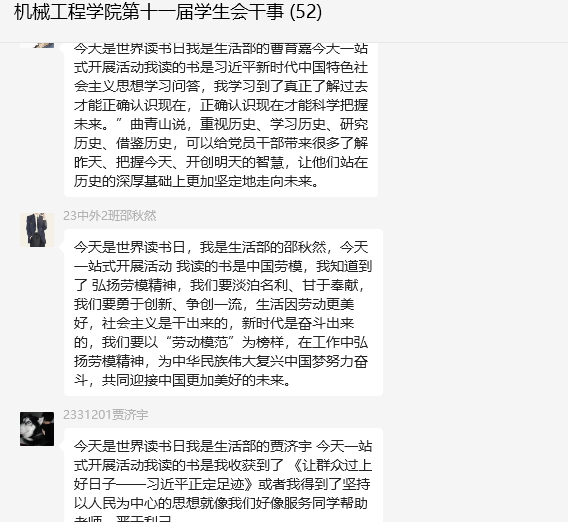Click the partially hidden avatar at top
Viewport: 568px width, 522px height.
(37, 45)
